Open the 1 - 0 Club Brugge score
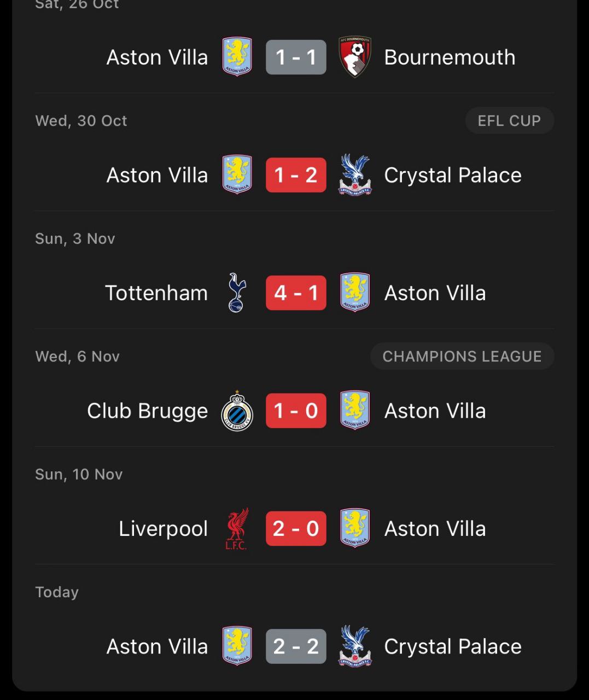Screen dimensions: 589x700 296,411
